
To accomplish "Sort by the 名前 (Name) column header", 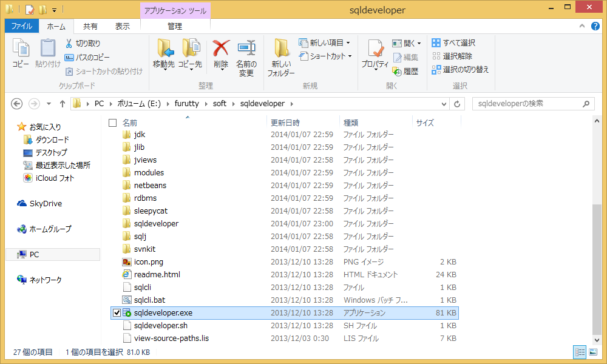I will pos(130,123).
